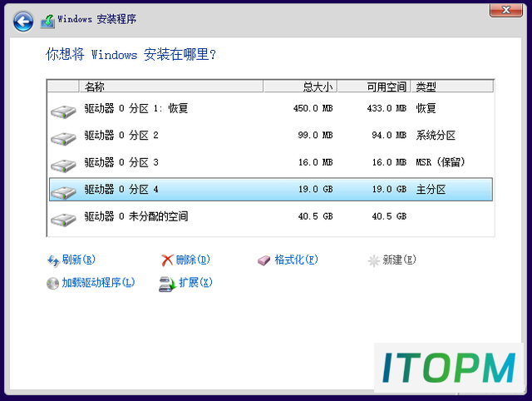Click the red X delete icon
The height and width of the screenshot is (401, 532).
click(167, 260)
